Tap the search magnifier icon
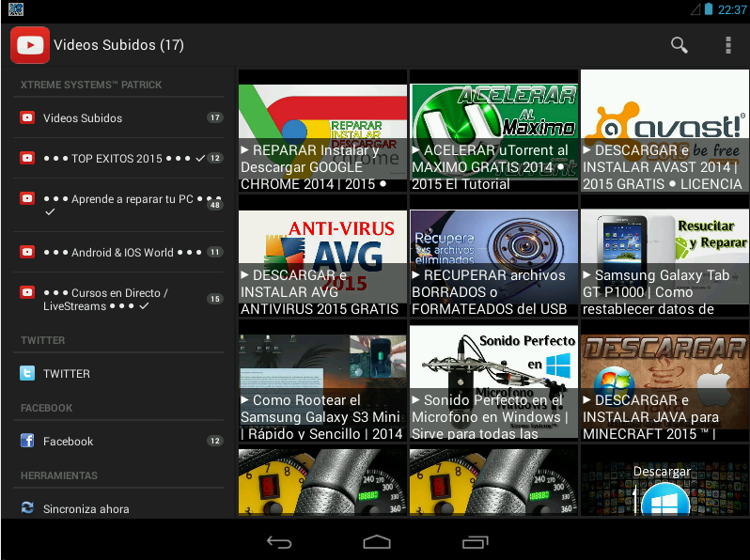The width and height of the screenshot is (750, 560). (x=680, y=45)
